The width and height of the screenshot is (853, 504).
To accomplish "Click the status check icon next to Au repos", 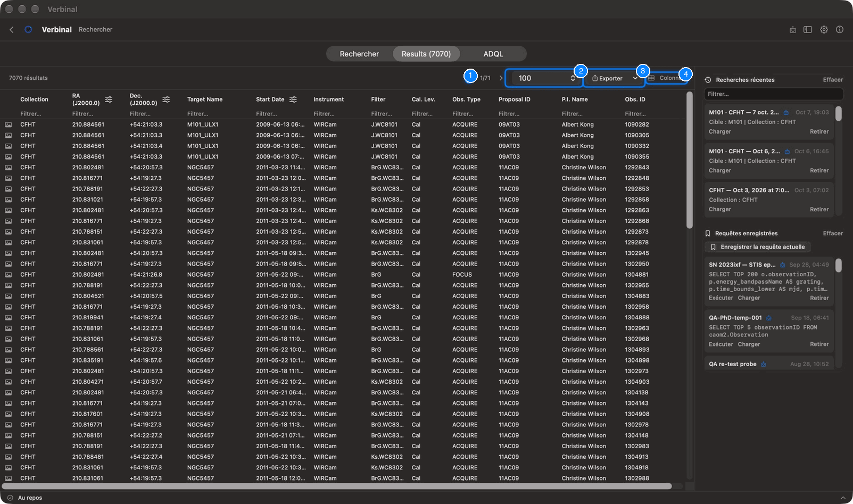I will pyautogui.click(x=10, y=498).
